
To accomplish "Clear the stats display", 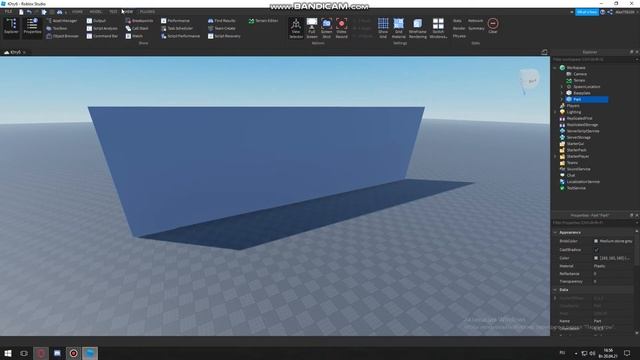I will 493,25.
